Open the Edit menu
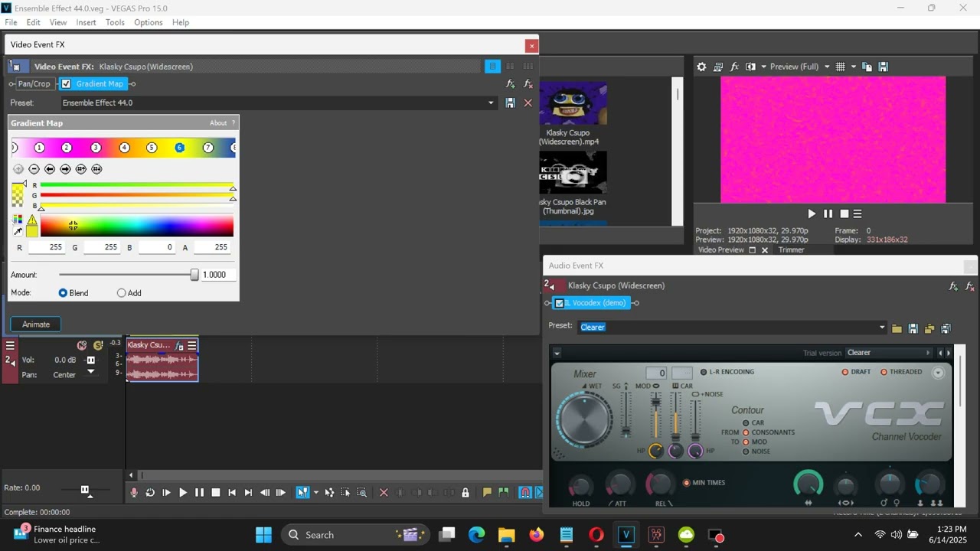980x551 pixels. 34,22
